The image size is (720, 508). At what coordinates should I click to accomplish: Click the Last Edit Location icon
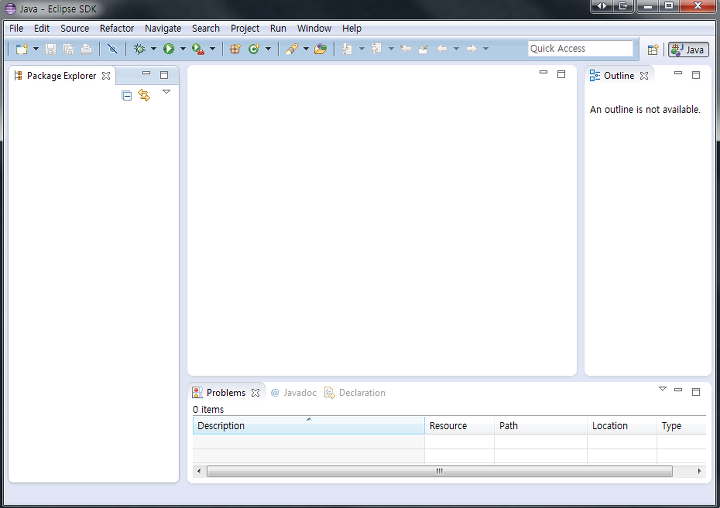[x=406, y=49]
